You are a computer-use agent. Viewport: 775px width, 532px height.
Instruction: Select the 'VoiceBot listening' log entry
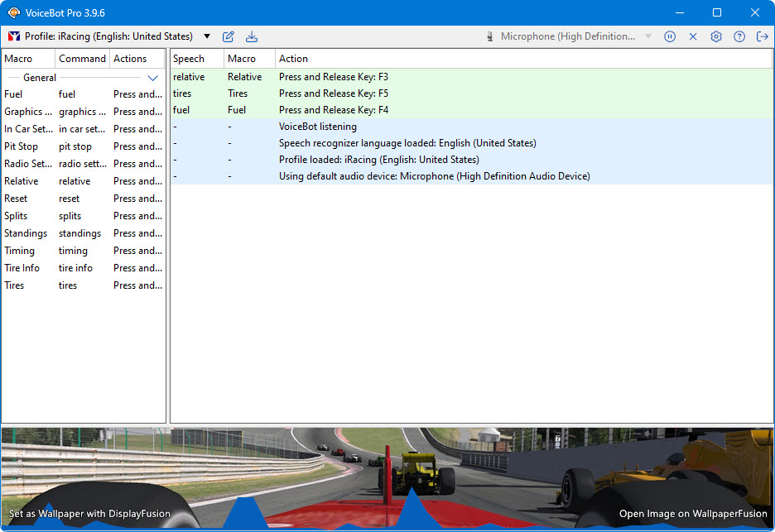[318, 127]
